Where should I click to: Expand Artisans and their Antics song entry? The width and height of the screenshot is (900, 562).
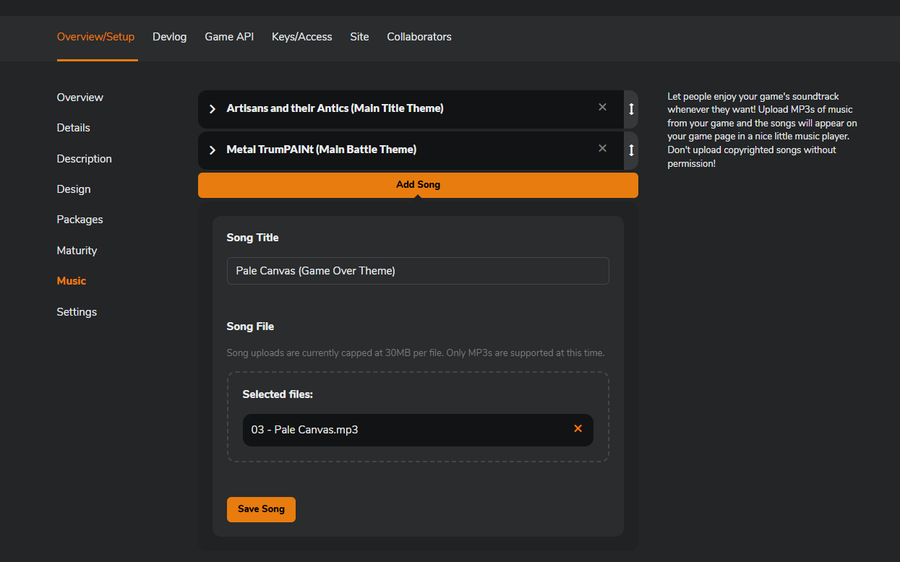click(x=212, y=109)
